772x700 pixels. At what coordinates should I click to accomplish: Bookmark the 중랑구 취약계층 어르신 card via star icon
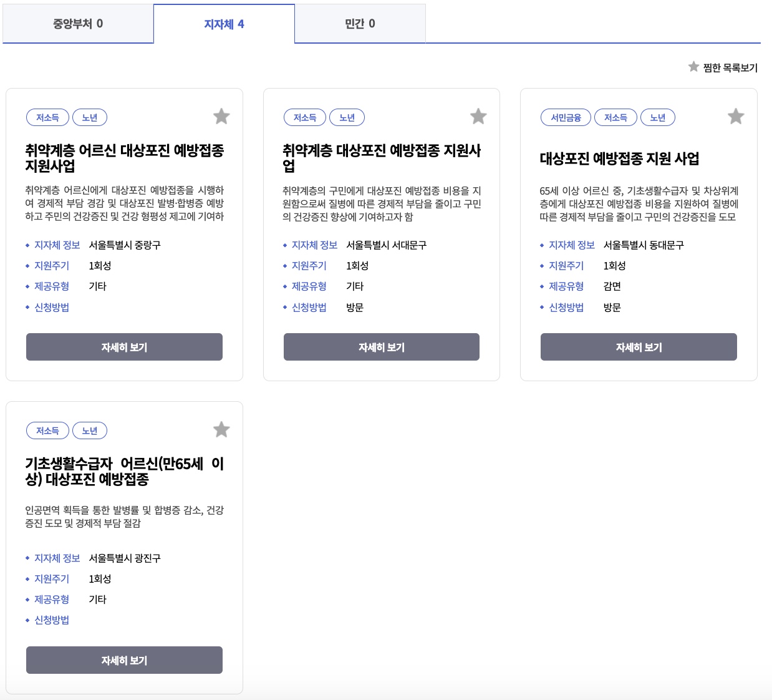[221, 116]
